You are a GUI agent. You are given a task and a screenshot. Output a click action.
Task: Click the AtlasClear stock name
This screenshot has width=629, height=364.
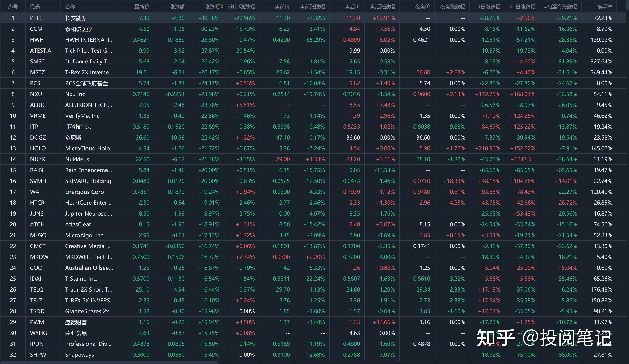tap(78, 224)
